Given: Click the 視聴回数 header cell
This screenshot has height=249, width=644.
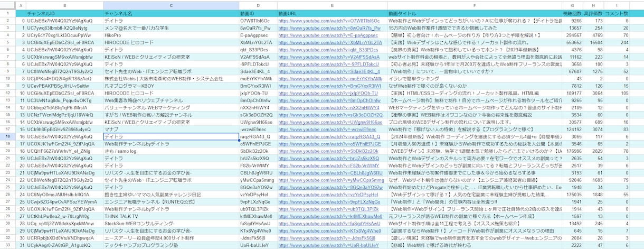Looking at the screenshot, I should (x=573, y=13).
